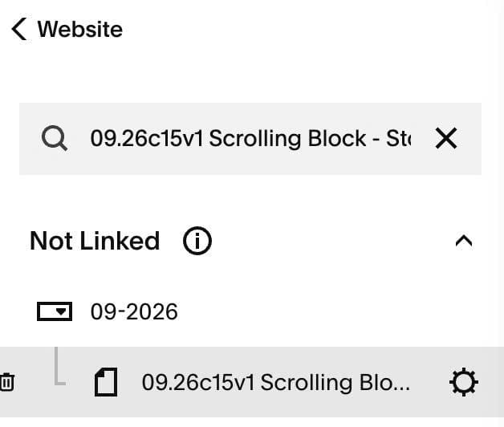Click the magnifying glass search icon
The width and height of the screenshot is (504, 427).
pyautogui.click(x=55, y=138)
